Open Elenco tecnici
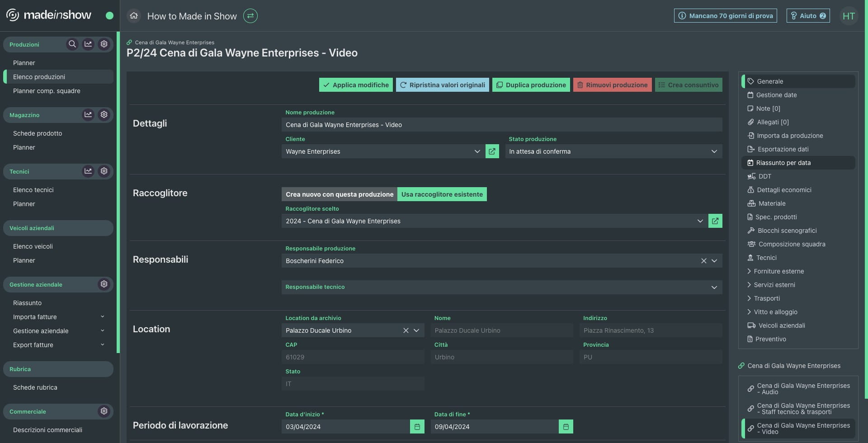The image size is (868, 443). [x=59, y=190]
